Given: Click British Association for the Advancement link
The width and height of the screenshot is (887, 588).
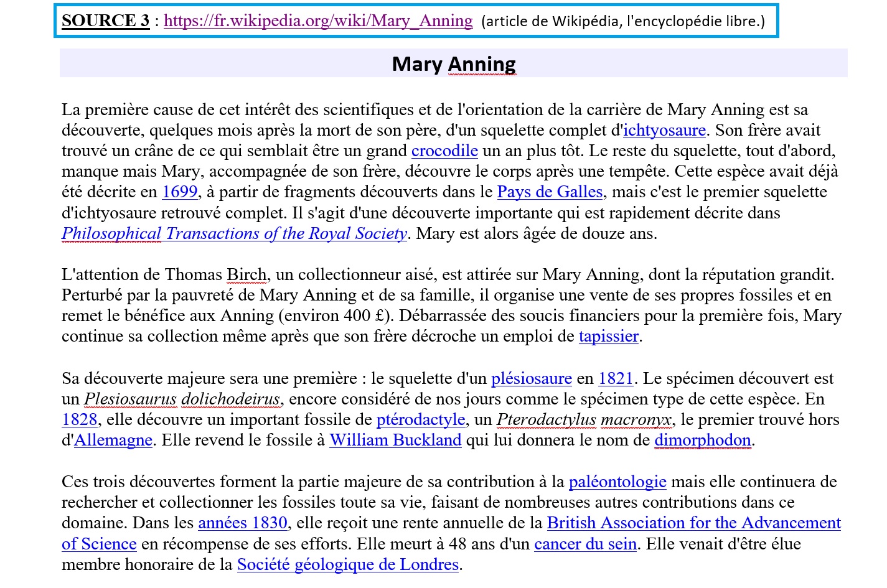Looking at the screenshot, I should tap(693, 523).
